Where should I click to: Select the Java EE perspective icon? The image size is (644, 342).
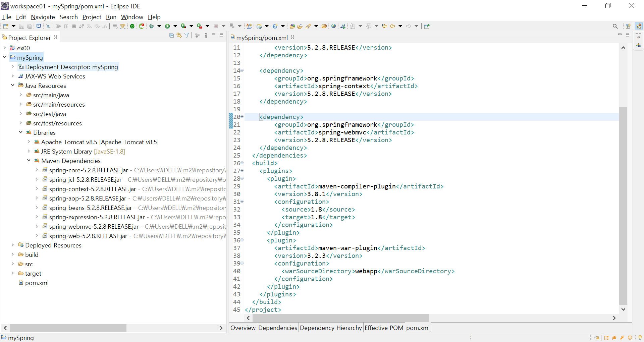639,26
